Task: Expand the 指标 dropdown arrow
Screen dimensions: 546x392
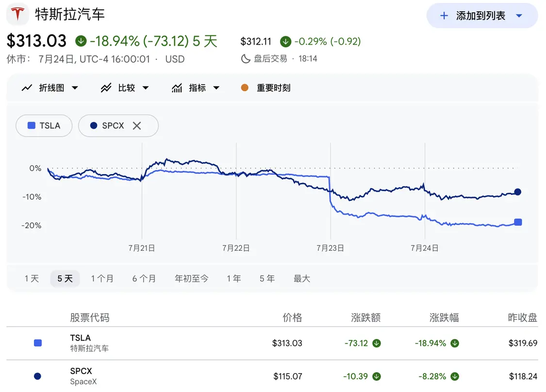Action: 216,88
